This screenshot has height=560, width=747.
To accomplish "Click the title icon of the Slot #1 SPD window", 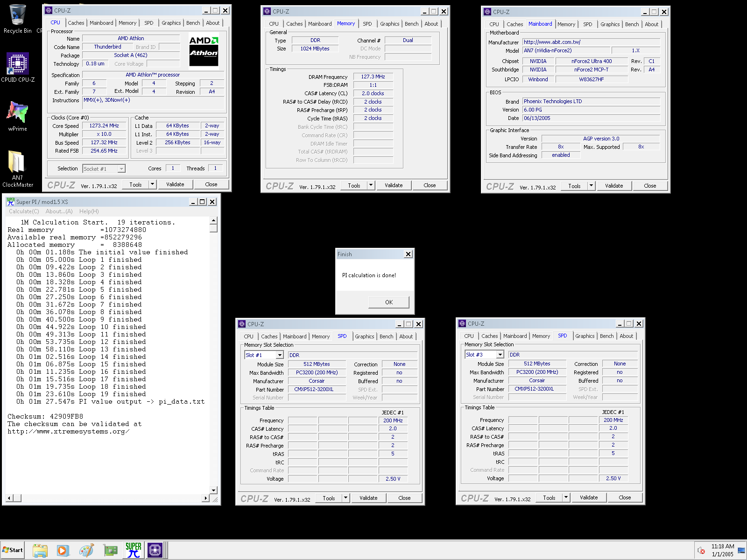I will tap(242, 324).
